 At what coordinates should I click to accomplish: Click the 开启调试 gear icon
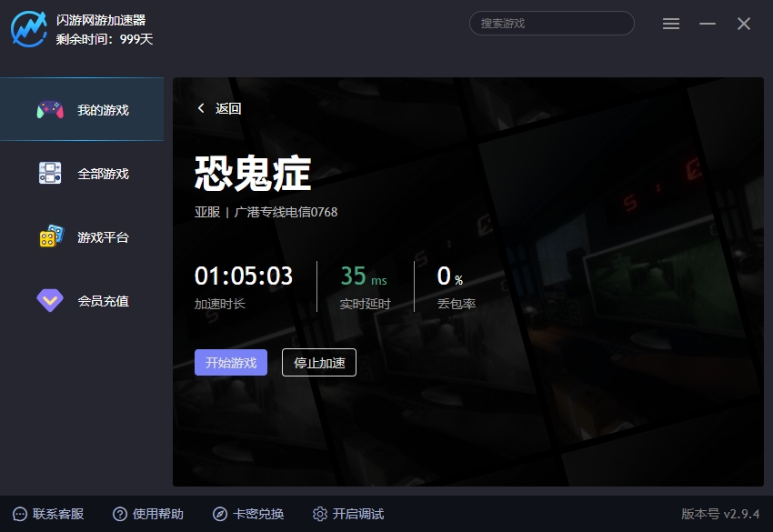320,514
